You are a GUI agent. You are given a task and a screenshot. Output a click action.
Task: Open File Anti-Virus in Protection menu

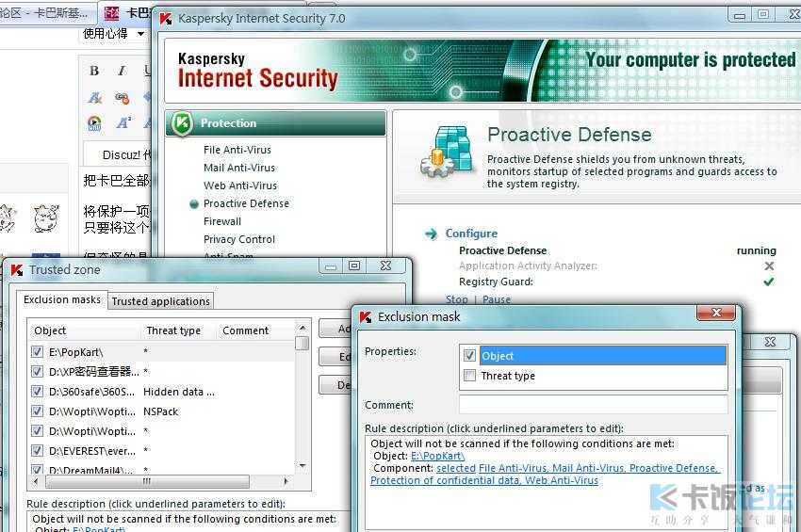point(237,150)
